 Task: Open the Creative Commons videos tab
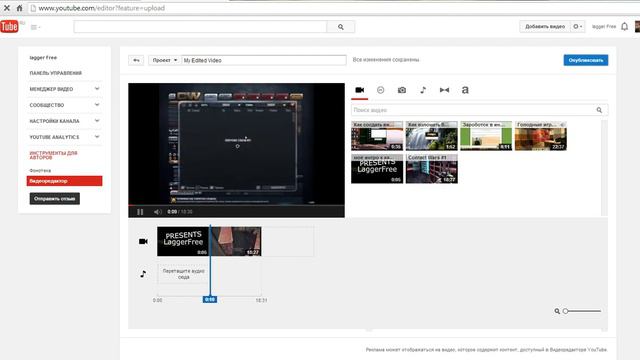(x=380, y=90)
